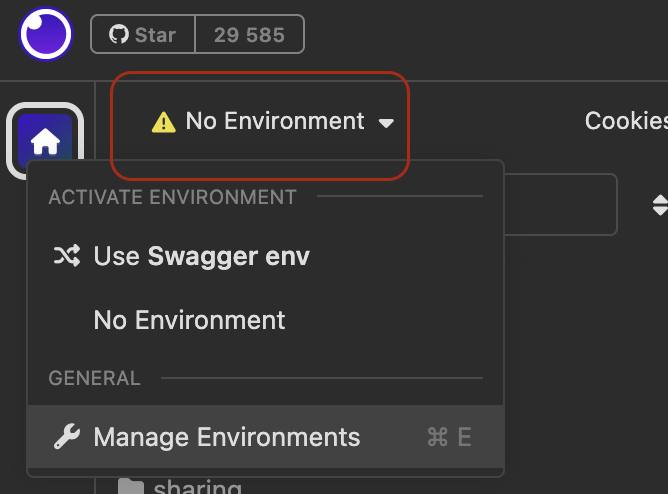Click the GitHub Star button label
The width and height of the screenshot is (668, 494).
155,35
